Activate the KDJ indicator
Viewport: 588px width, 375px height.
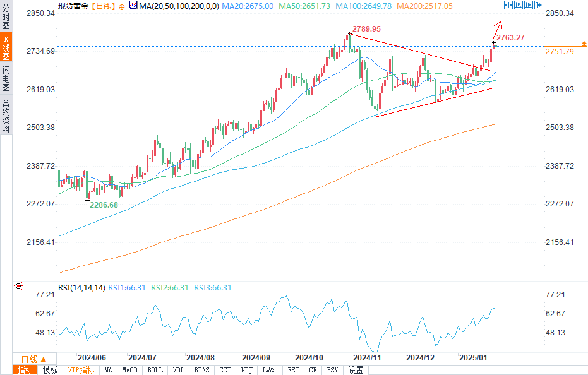pos(248,370)
